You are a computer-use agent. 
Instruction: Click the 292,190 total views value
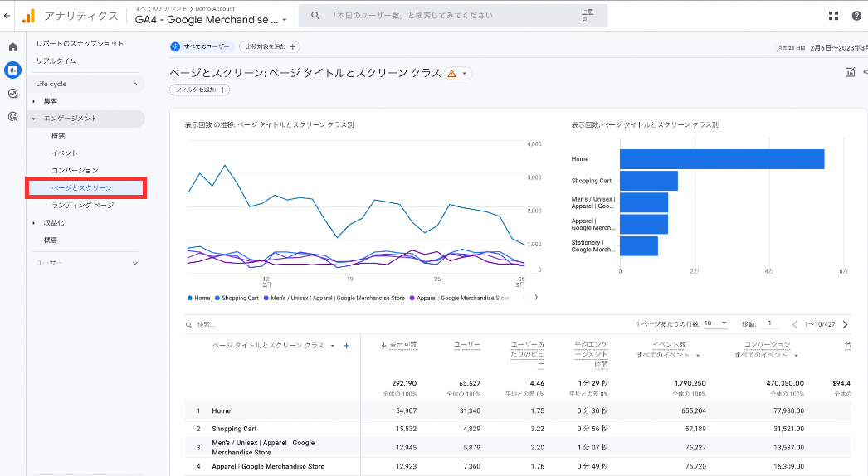(x=404, y=383)
